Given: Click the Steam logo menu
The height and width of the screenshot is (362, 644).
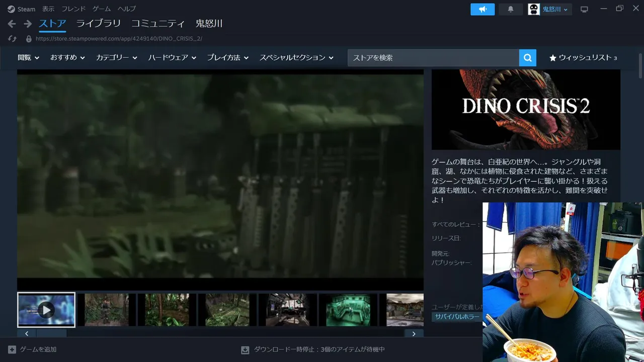Looking at the screenshot, I should 11,9.
